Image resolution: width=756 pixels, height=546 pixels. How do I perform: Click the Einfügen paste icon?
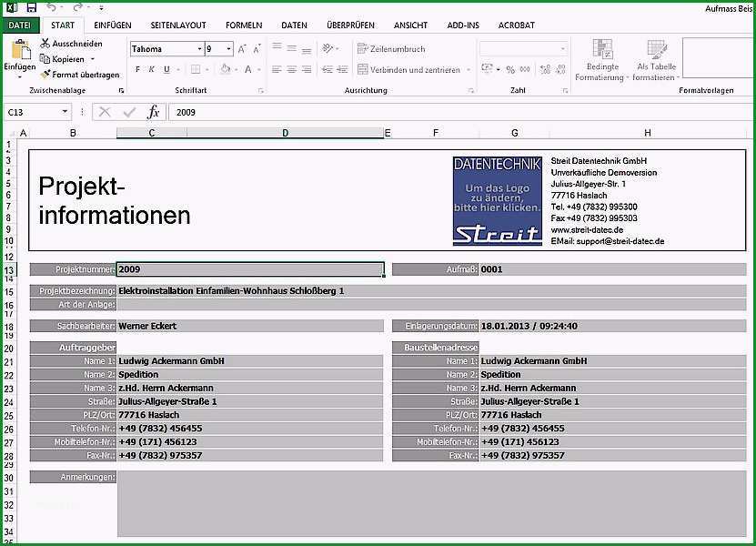(x=20, y=50)
